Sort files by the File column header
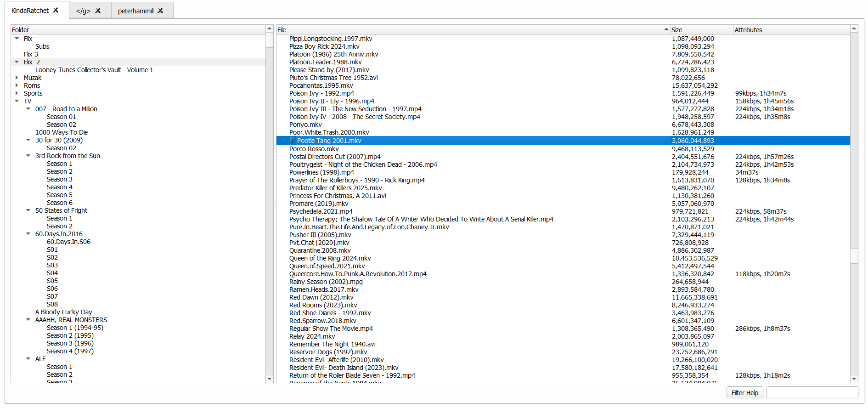The height and width of the screenshot is (408, 868). tap(473, 30)
